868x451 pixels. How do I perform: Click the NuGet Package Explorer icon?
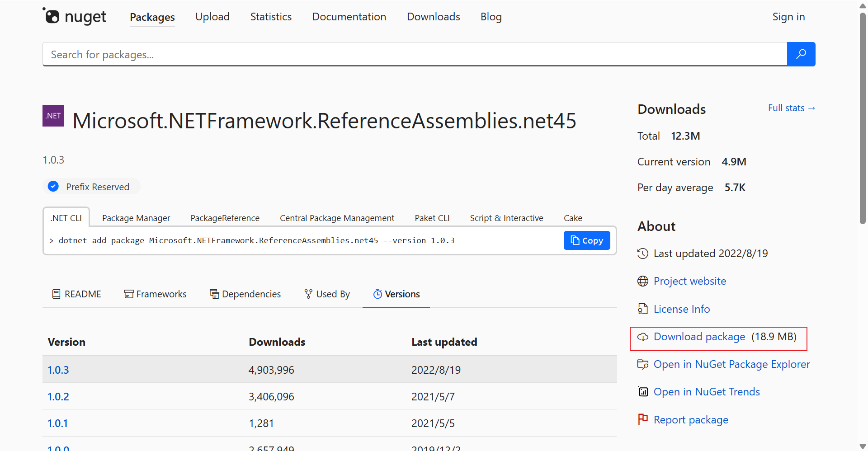pyautogui.click(x=643, y=364)
